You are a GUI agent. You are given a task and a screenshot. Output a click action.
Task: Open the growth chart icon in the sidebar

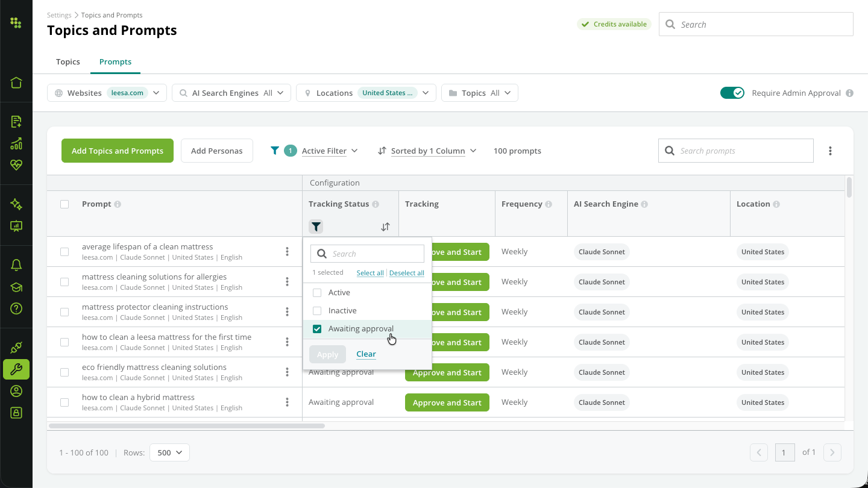16,143
